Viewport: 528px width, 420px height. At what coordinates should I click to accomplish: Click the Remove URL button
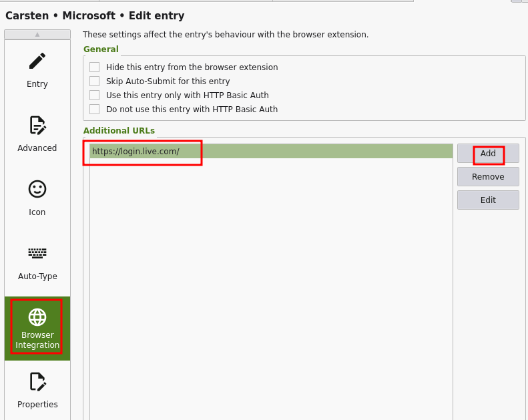click(x=488, y=176)
